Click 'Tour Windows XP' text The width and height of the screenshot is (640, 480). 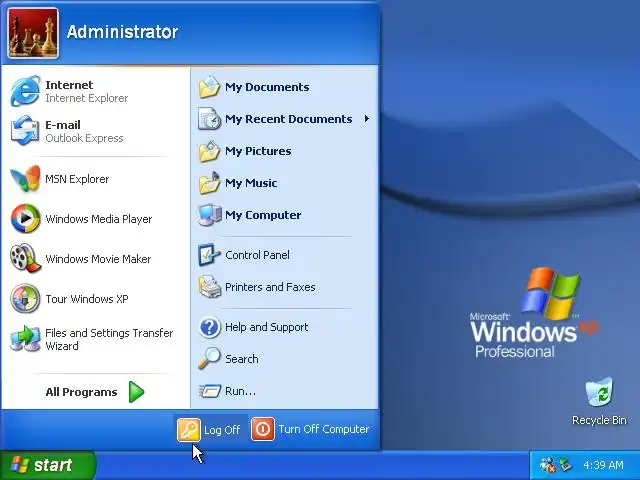tap(87, 299)
